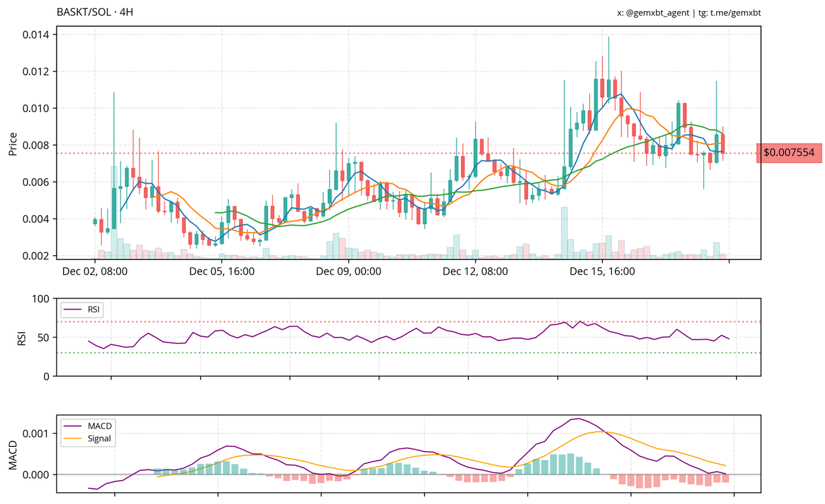The width and height of the screenshot is (825, 504).
Task: Click the RSI panel 50 axis label
Action: pos(44,338)
